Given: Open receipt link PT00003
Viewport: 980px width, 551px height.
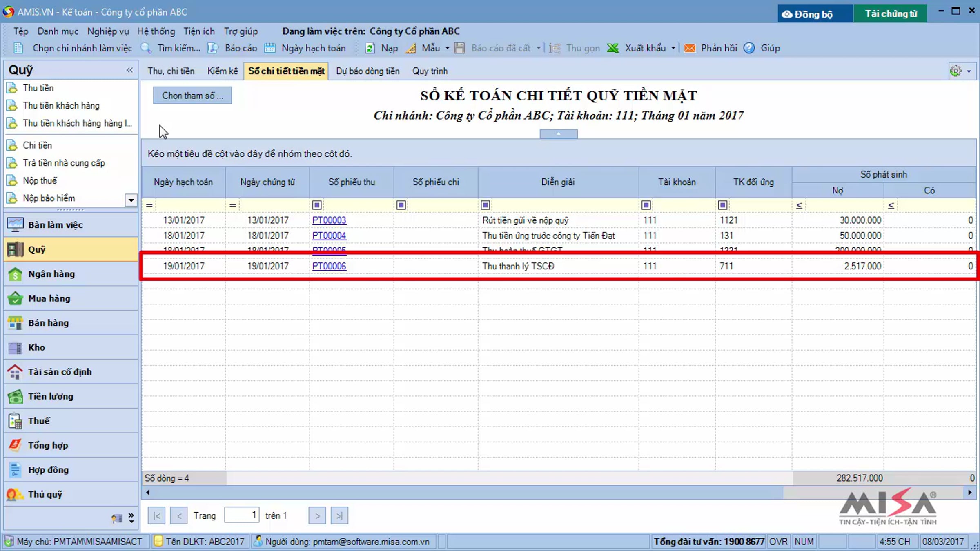Looking at the screenshot, I should 329,220.
